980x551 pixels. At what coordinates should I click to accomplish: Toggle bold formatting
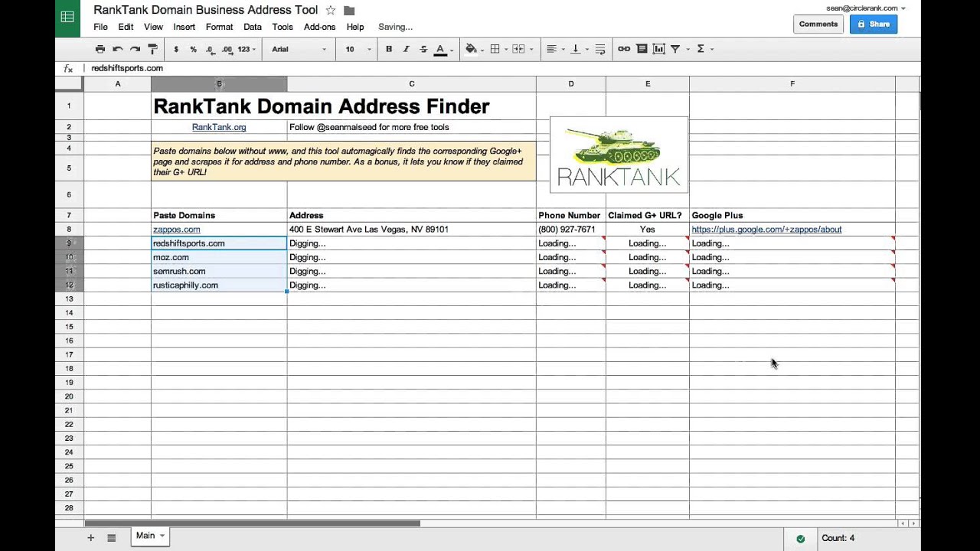pos(389,49)
